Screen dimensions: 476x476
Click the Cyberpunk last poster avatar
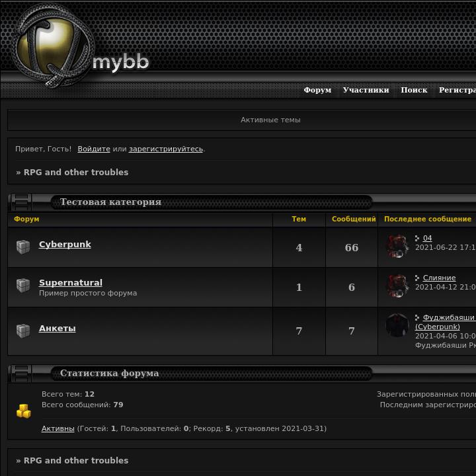tap(397, 246)
